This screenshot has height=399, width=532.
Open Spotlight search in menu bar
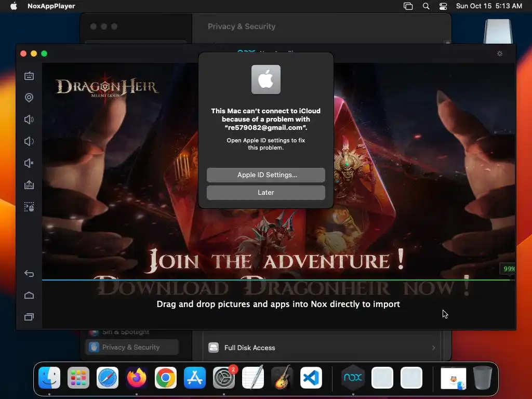coord(426,6)
